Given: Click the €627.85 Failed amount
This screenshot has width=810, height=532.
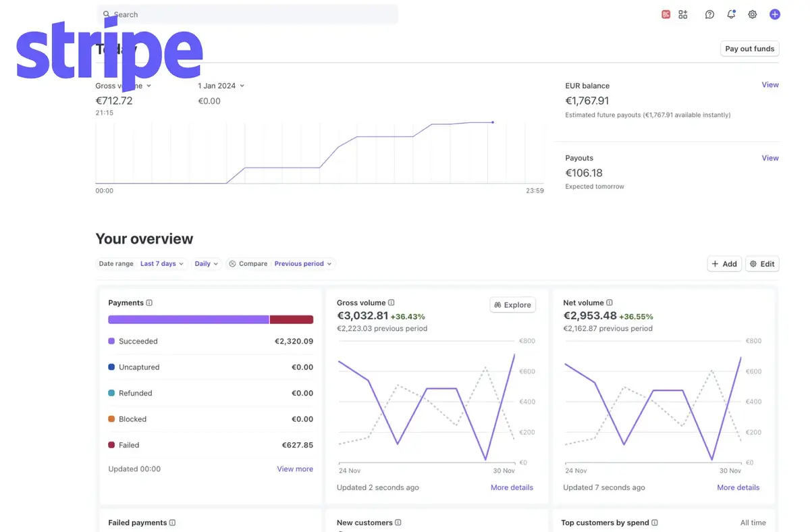Looking at the screenshot, I should pyautogui.click(x=297, y=445).
